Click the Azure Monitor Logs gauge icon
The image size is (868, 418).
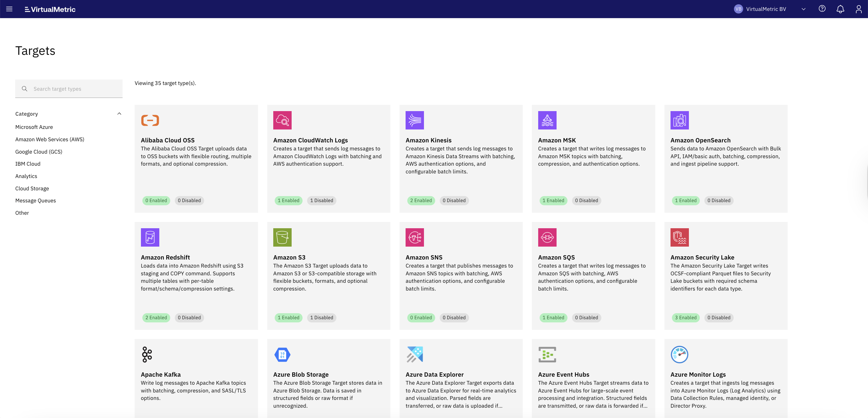click(x=679, y=354)
